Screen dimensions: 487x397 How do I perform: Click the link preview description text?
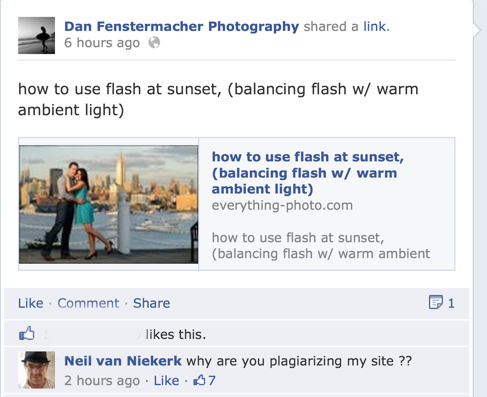pyautogui.click(x=321, y=246)
